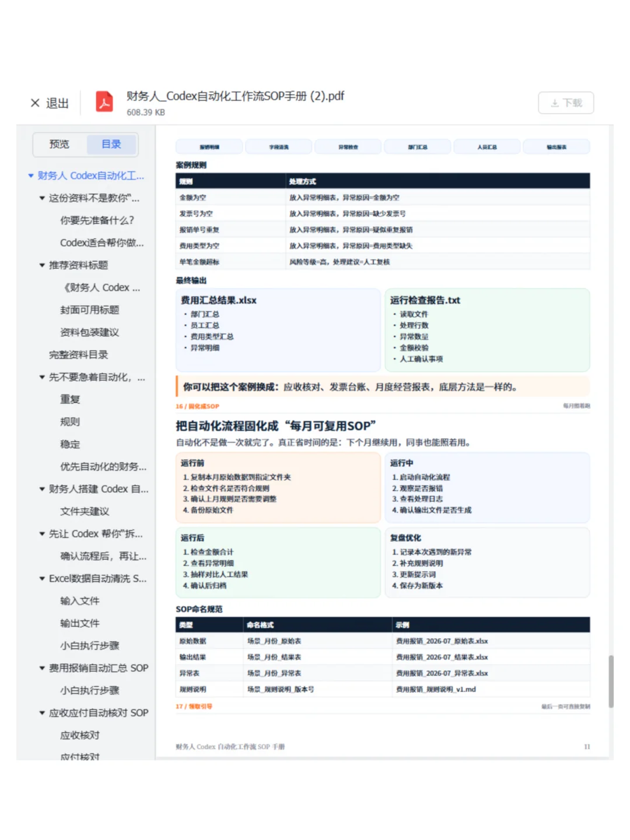Image resolution: width=630 pixels, height=840 pixels.
Task: Click the 运行后 card title
Action: pos(192,538)
